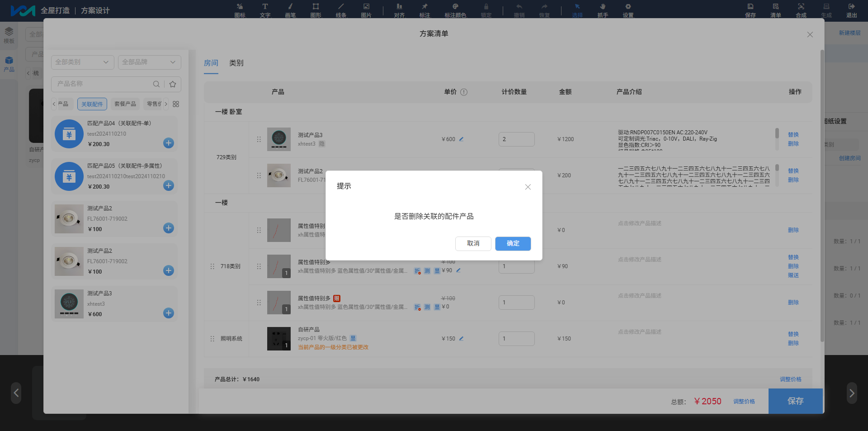868x431 pixels.
Task: Click 删除 for 自研产品 row
Action: [793, 343]
